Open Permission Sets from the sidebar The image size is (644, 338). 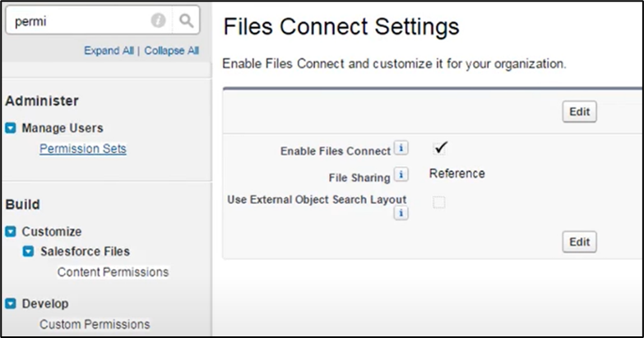pyautogui.click(x=83, y=149)
